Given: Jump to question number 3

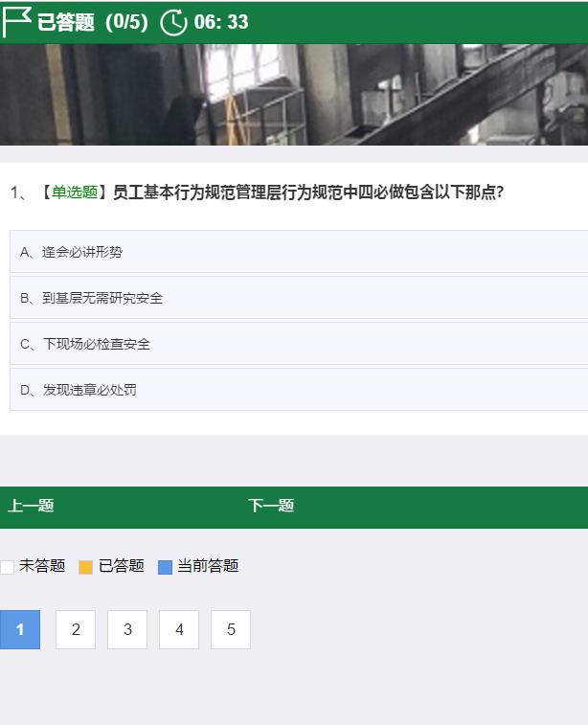Looking at the screenshot, I should click(x=127, y=629).
